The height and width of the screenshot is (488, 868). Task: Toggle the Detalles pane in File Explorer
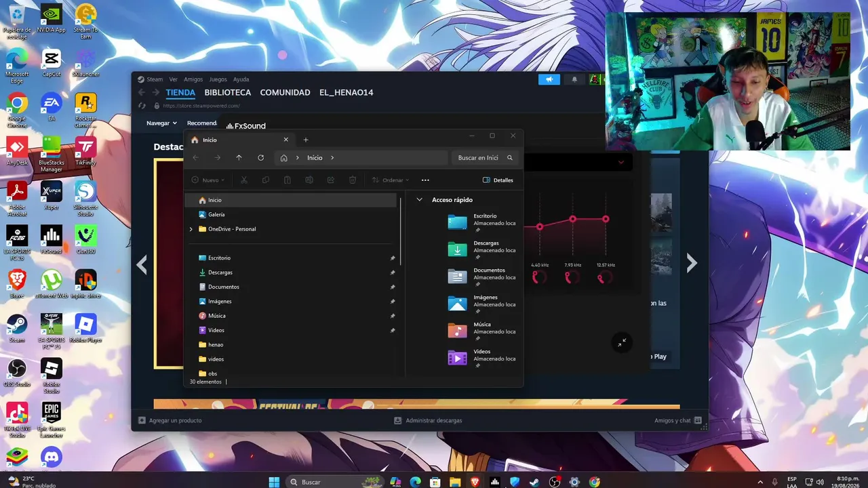coord(498,180)
